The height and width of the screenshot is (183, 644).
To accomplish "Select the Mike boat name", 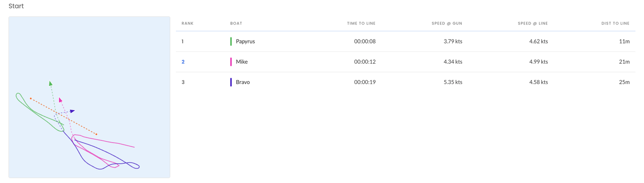I will pyautogui.click(x=242, y=62).
